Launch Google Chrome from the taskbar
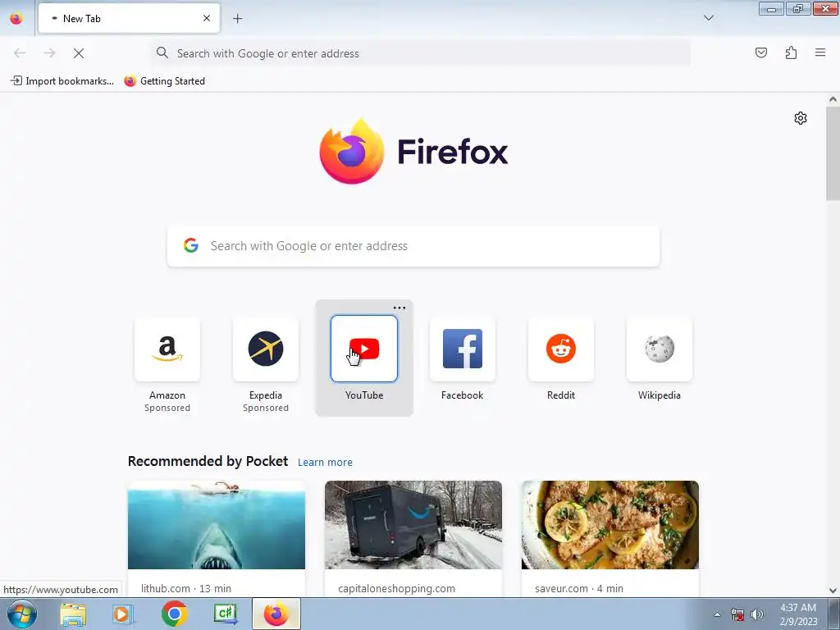840x630 pixels. [x=174, y=614]
